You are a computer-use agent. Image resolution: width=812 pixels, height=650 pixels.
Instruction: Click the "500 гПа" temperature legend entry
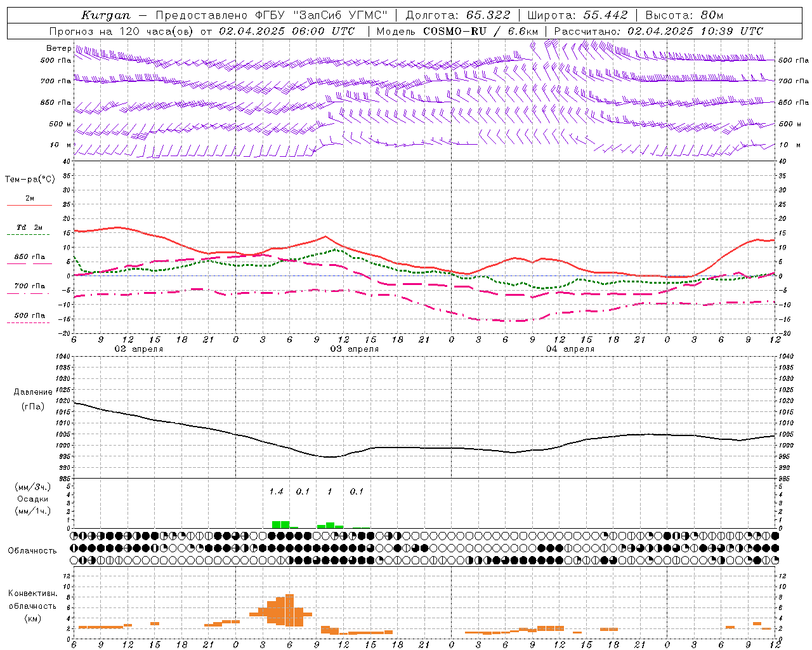30,315
